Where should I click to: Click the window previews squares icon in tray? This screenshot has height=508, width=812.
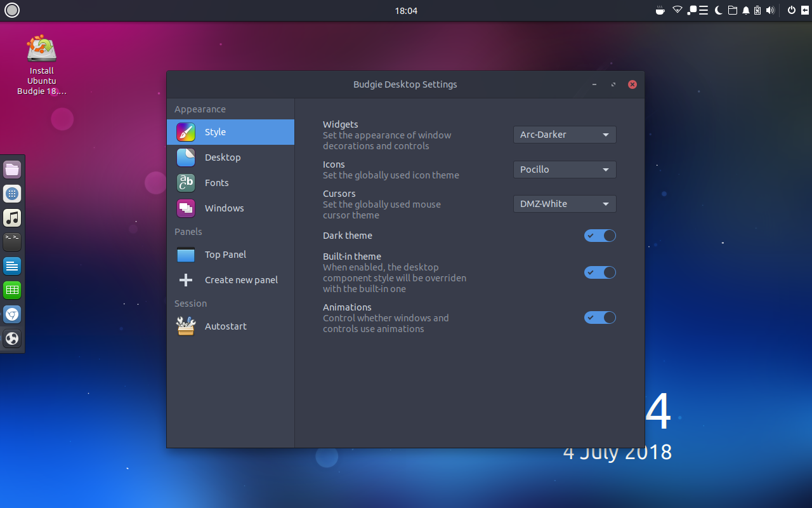tap(692, 10)
